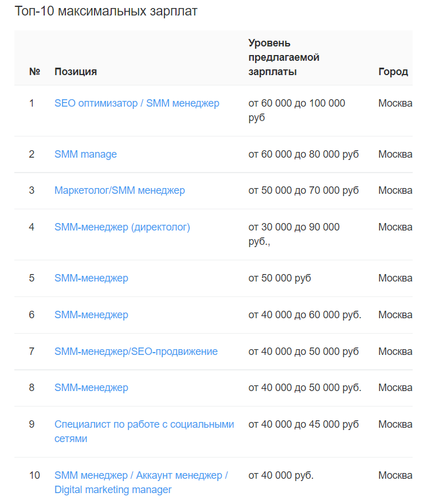Open the SEO оптимизатор / SMM менеджер link

pyautogui.click(x=136, y=103)
